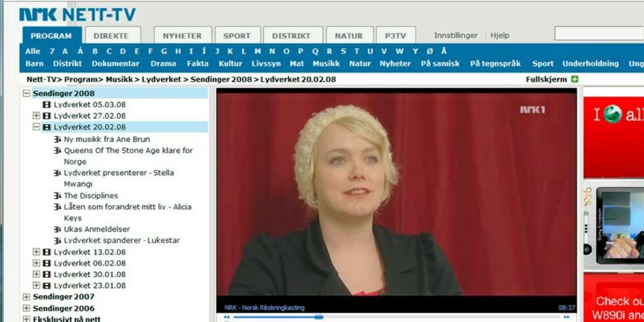Click the green Fullskjerm plus icon
The height and width of the screenshot is (322, 644).
[574, 80]
